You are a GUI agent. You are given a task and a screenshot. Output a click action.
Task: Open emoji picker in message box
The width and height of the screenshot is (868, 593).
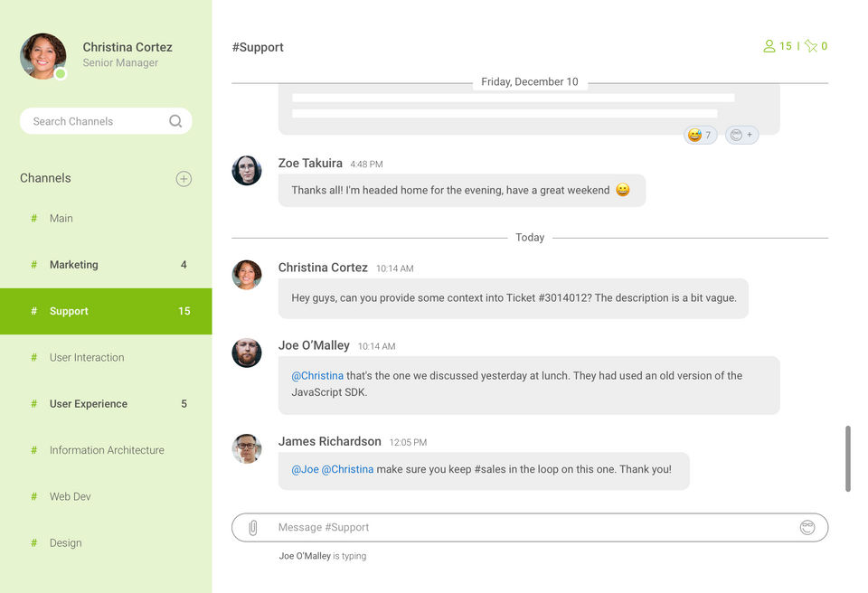pyautogui.click(x=807, y=527)
